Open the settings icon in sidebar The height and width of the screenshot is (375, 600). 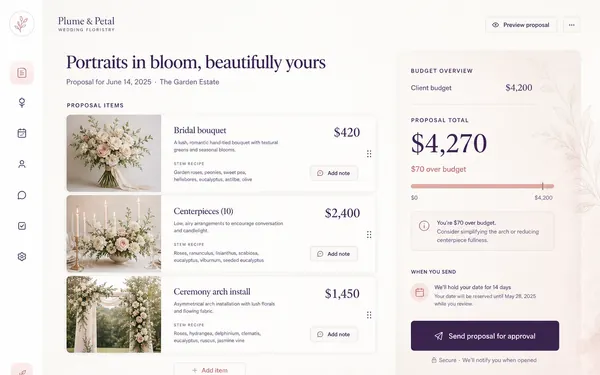point(22,256)
